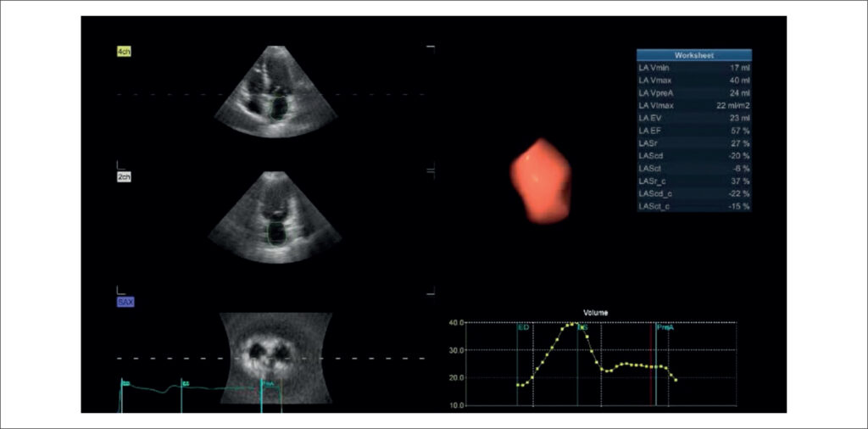
Task: Select the LA VpreA row
Action: point(694,93)
